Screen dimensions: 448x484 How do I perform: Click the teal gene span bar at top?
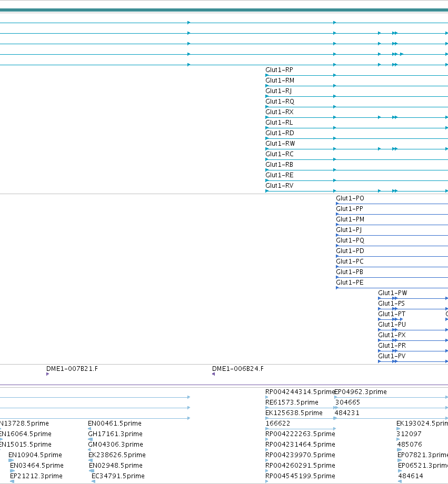(224, 10)
